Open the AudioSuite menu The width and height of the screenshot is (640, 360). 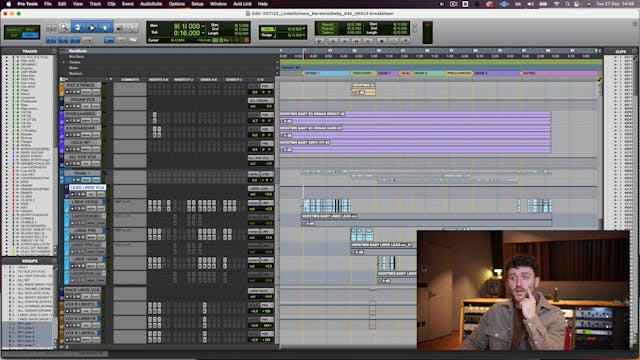[151, 4]
